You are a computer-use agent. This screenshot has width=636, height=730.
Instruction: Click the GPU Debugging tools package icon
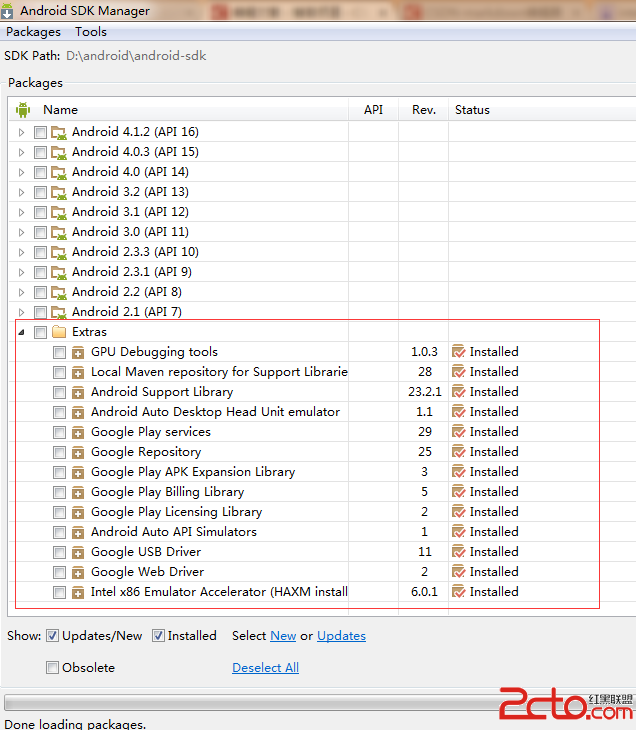[78, 352]
